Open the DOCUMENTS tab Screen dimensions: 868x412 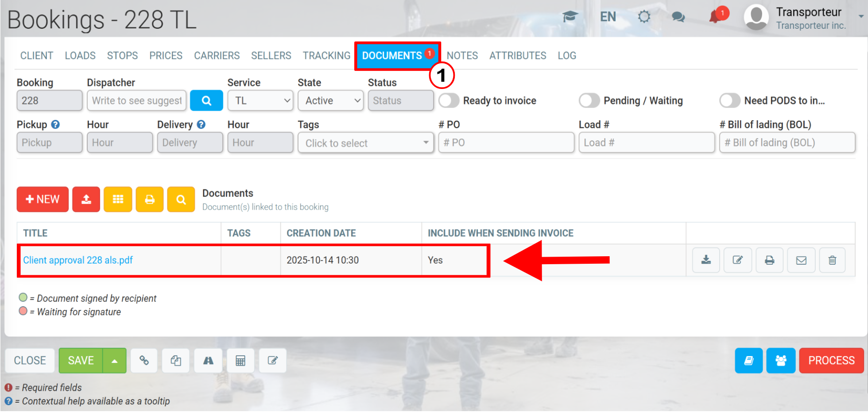397,56
